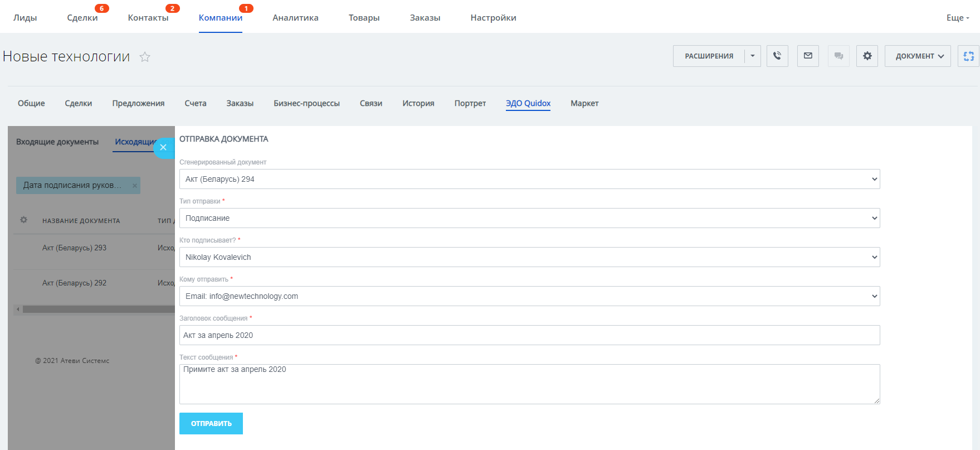Click the Документ button
Viewport: 980px width, 450px height.
(x=918, y=56)
